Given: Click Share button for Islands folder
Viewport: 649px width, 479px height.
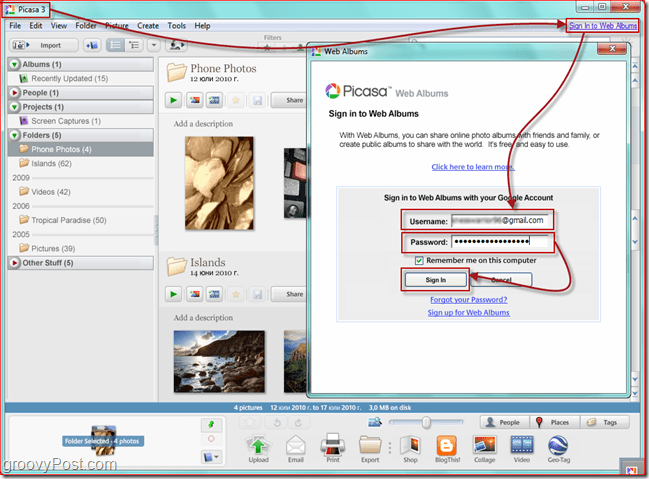Looking at the screenshot, I should [290, 294].
